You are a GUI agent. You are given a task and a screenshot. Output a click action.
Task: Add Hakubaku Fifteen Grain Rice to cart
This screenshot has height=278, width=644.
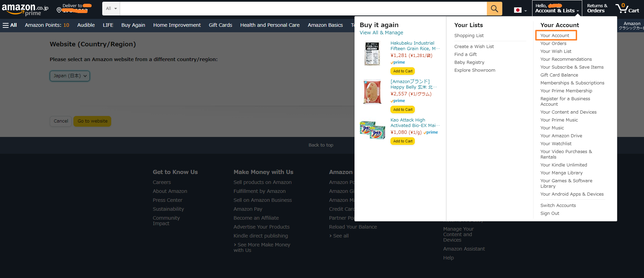(403, 71)
